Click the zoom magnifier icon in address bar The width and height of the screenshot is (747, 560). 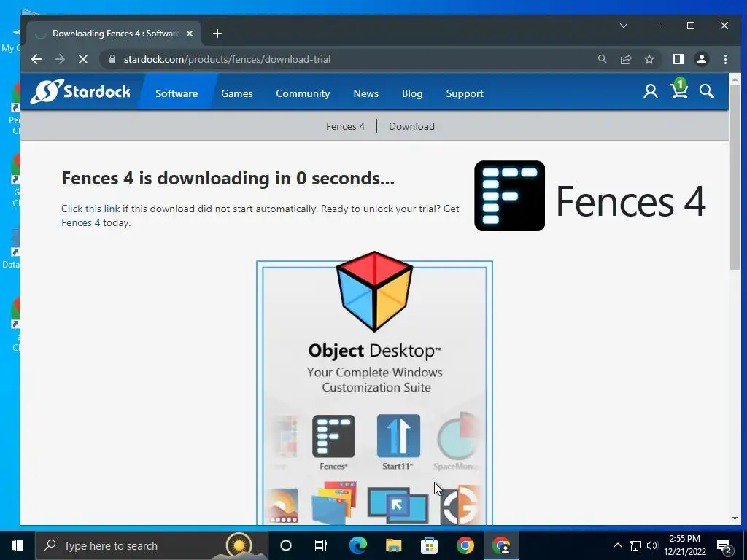pyautogui.click(x=602, y=59)
